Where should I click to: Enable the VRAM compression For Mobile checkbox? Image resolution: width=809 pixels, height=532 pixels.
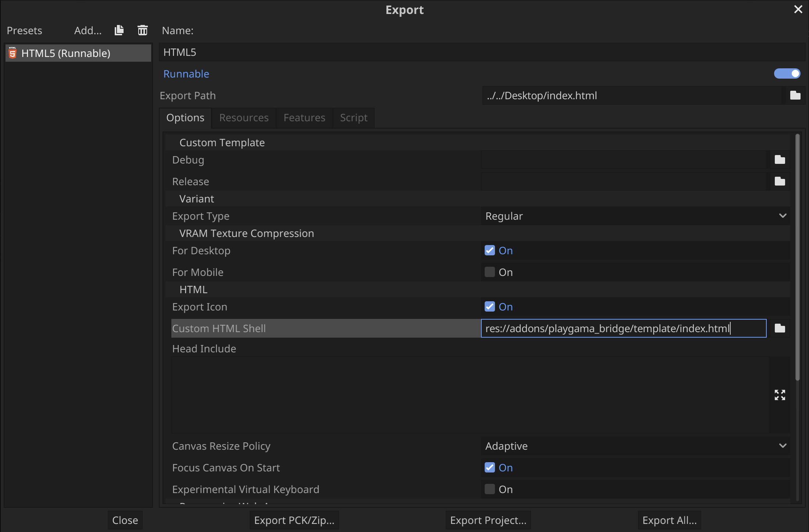(x=489, y=272)
